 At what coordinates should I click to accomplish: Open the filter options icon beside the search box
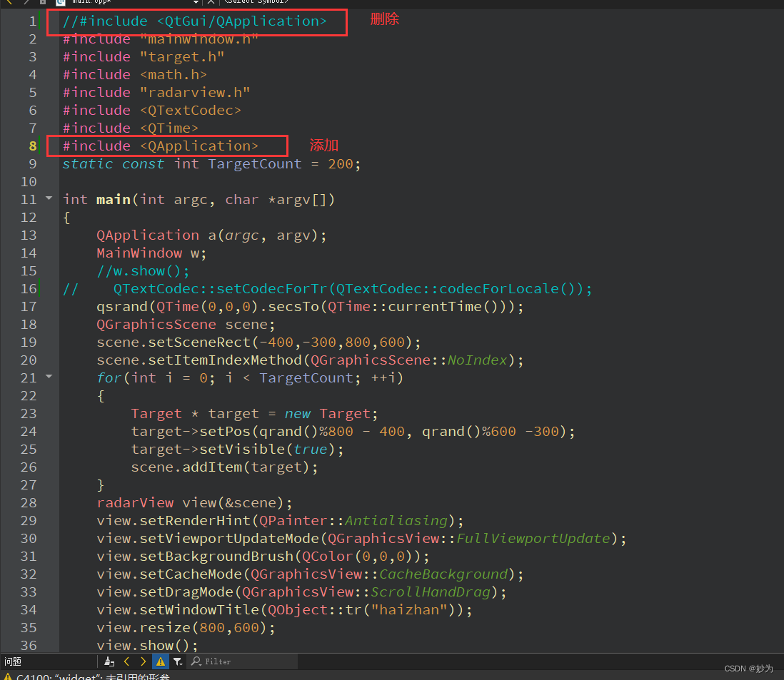[178, 661]
